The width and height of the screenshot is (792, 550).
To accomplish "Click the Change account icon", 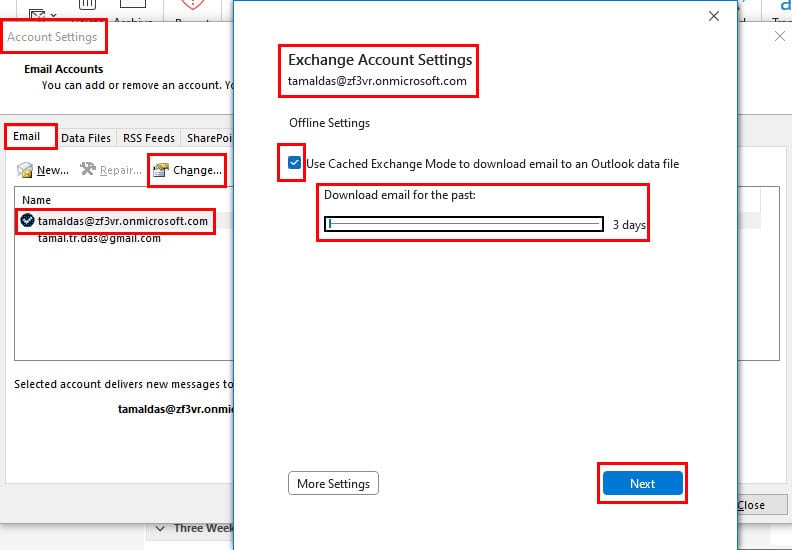I will (161, 170).
